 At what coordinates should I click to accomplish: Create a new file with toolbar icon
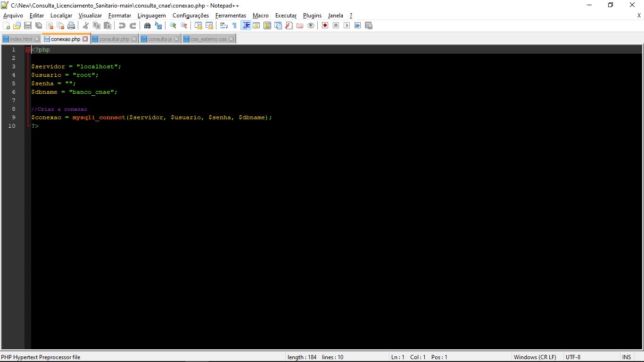[x=7, y=25]
